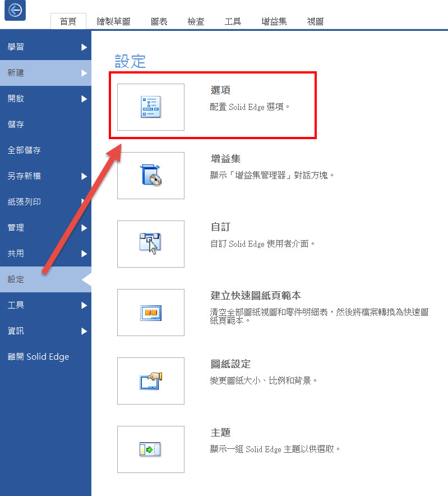448x496 pixels.
Task: Click 全部儲存 in the sidebar
Action: pos(45,150)
